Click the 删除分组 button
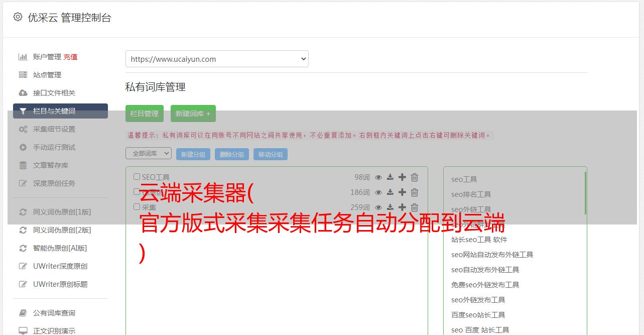The image size is (644, 335). tap(232, 154)
